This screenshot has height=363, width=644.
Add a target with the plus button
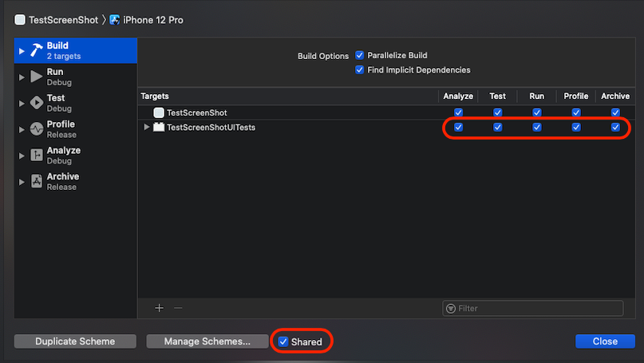pos(160,308)
